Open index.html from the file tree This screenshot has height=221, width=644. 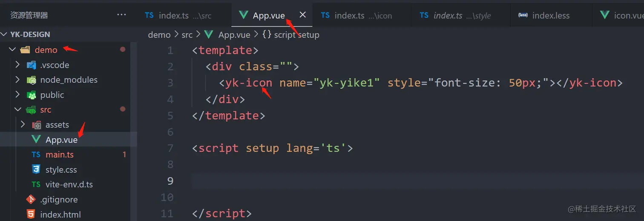point(69,214)
